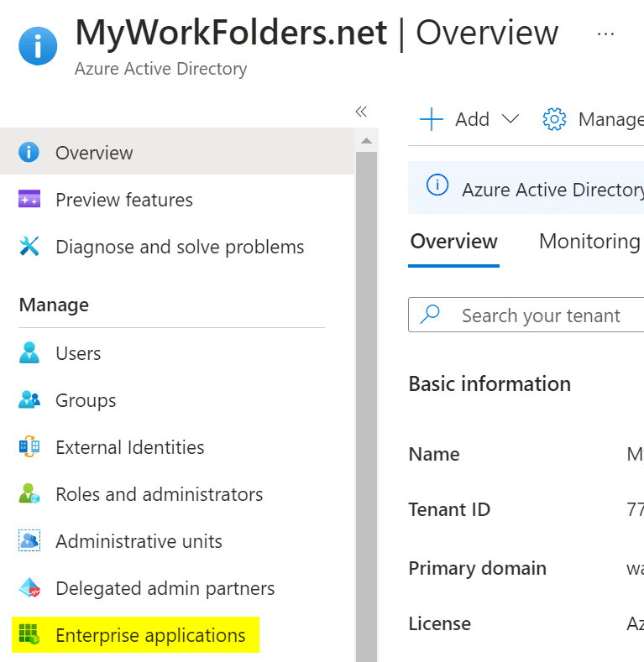Open the ellipsis more options menu
Image resolution: width=644 pixels, height=662 pixels.
[605, 34]
